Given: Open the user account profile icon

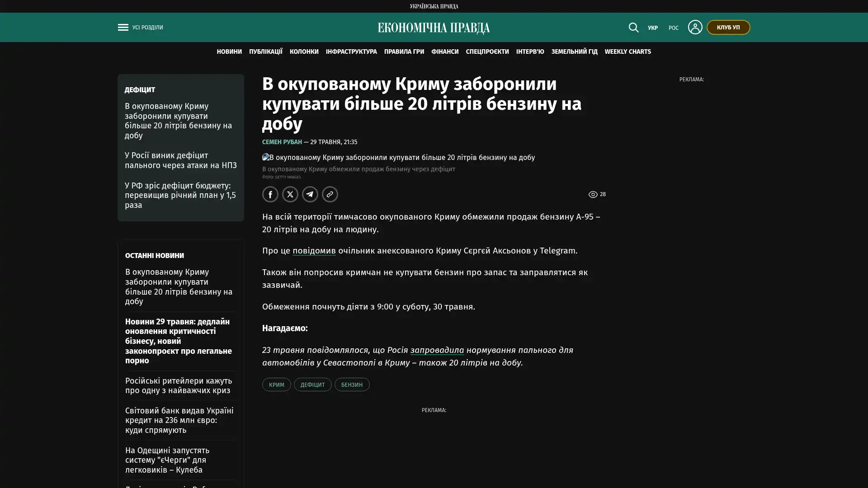Looking at the screenshot, I should click(x=695, y=27).
